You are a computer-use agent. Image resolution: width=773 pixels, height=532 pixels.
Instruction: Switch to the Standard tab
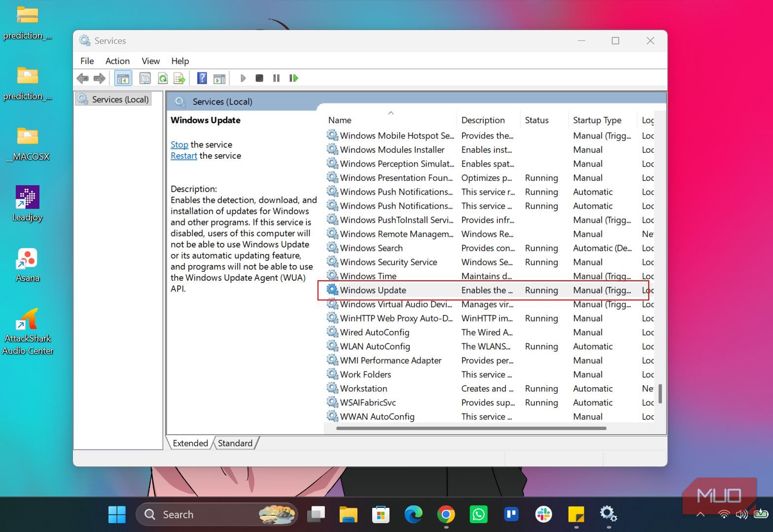(235, 443)
